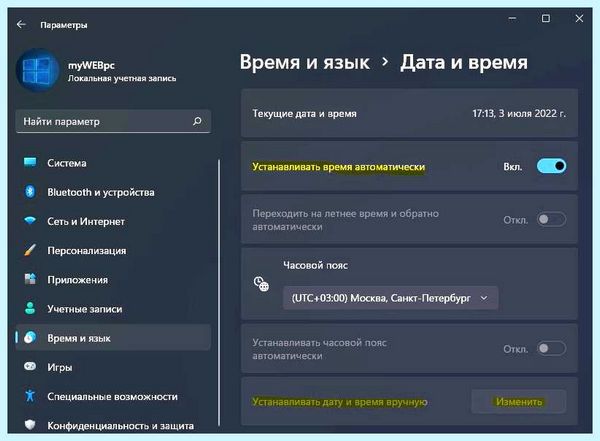This screenshot has height=441, width=600.
Task: Click the Приложения apps icon
Action: (30, 279)
